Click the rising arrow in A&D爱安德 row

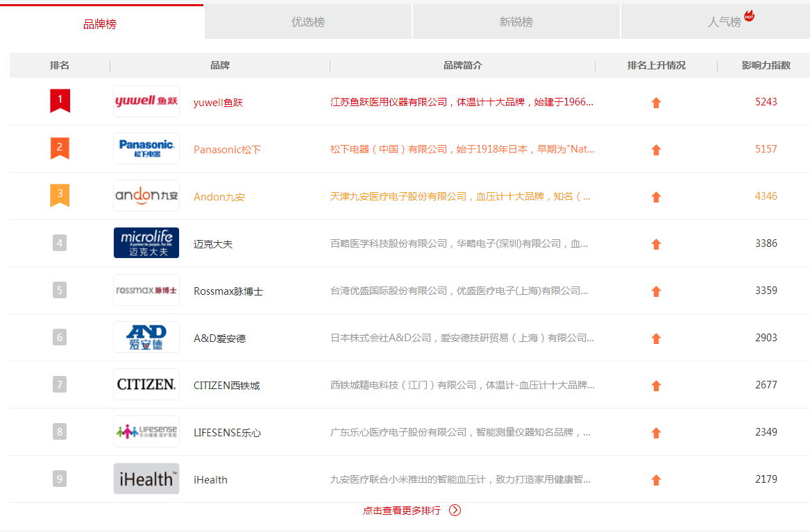point(656,338)
